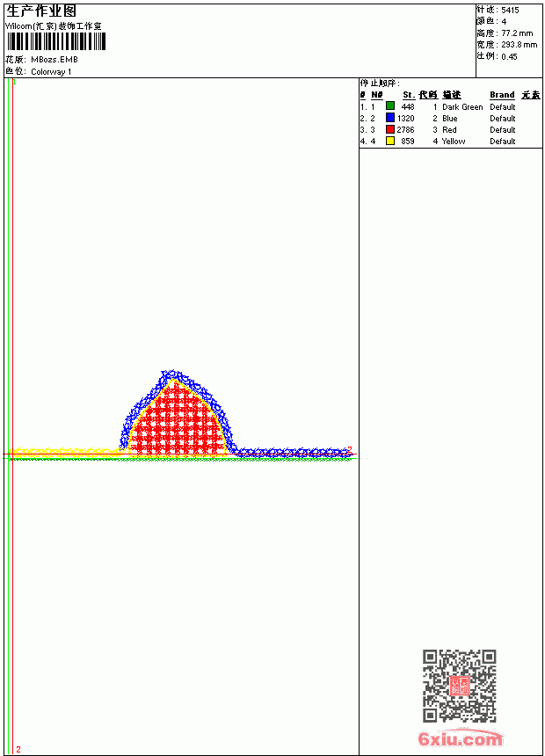This screenshot has width=545, height=756.
Task: Select the Dark Green row description
Action: pyautogui.click(x=462, y=106)
